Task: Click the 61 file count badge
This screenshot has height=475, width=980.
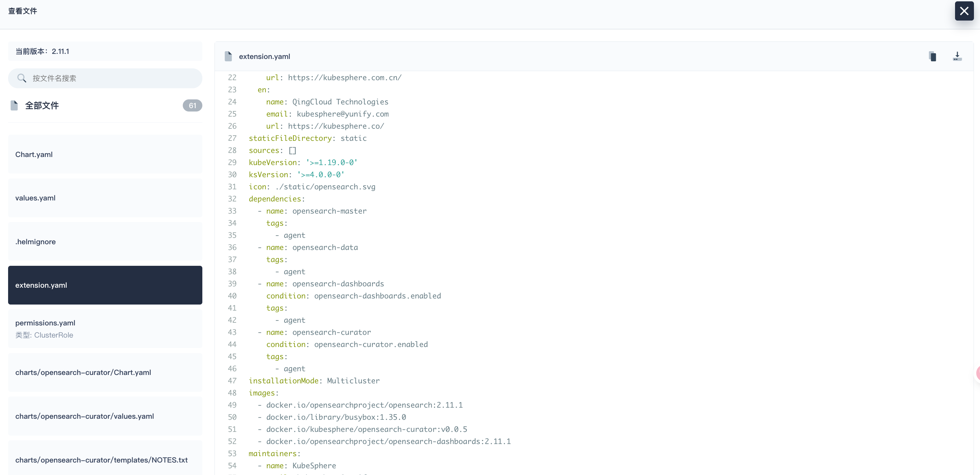Action: (x=193, y=106)
